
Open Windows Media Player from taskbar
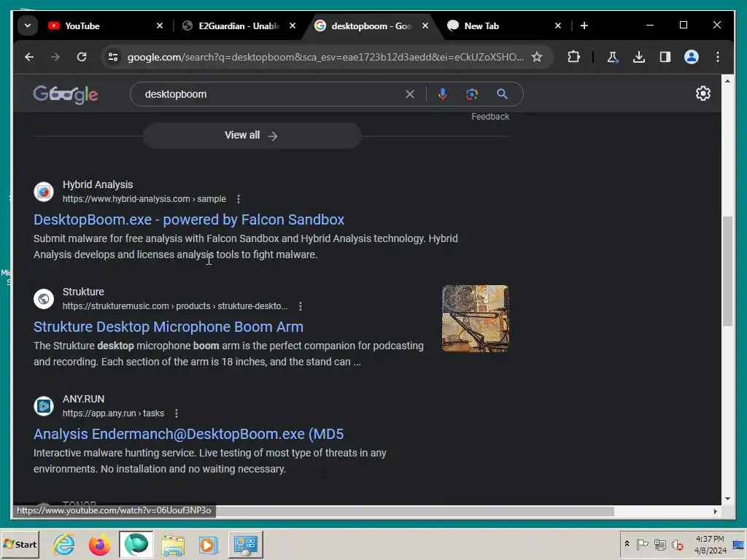[208, 544]
